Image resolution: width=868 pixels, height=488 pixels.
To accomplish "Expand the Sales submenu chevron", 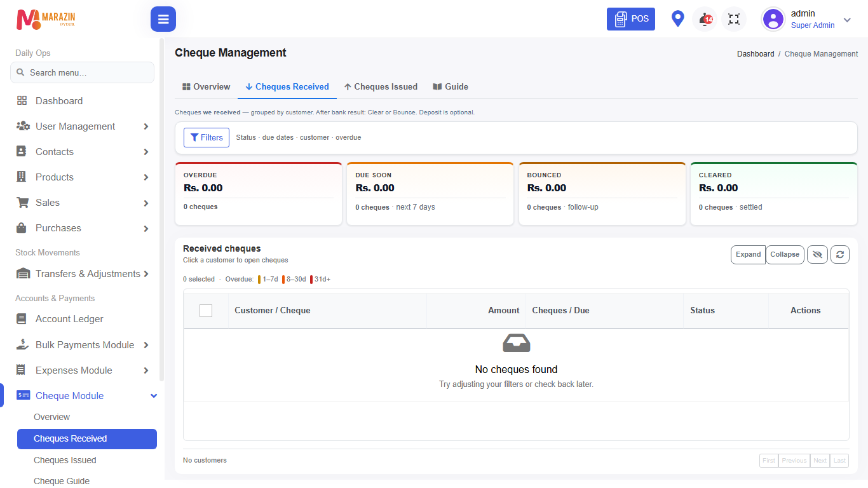I will tap(146, 203).
